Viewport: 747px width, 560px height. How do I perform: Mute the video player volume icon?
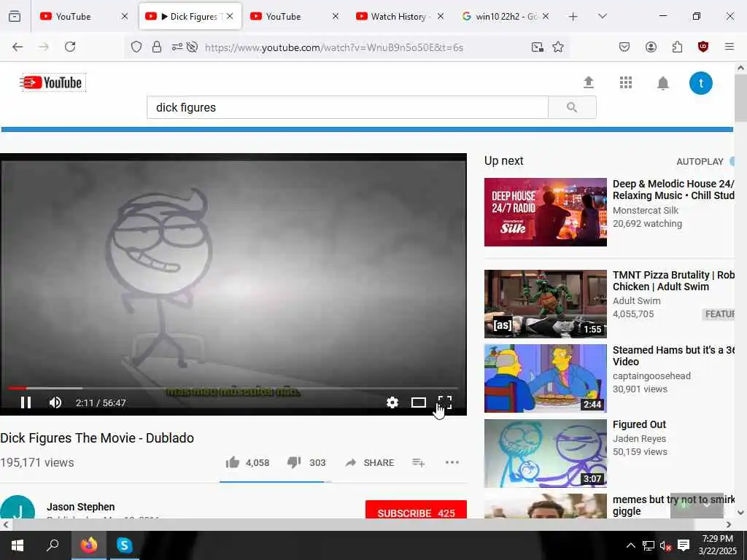[55, 402]
